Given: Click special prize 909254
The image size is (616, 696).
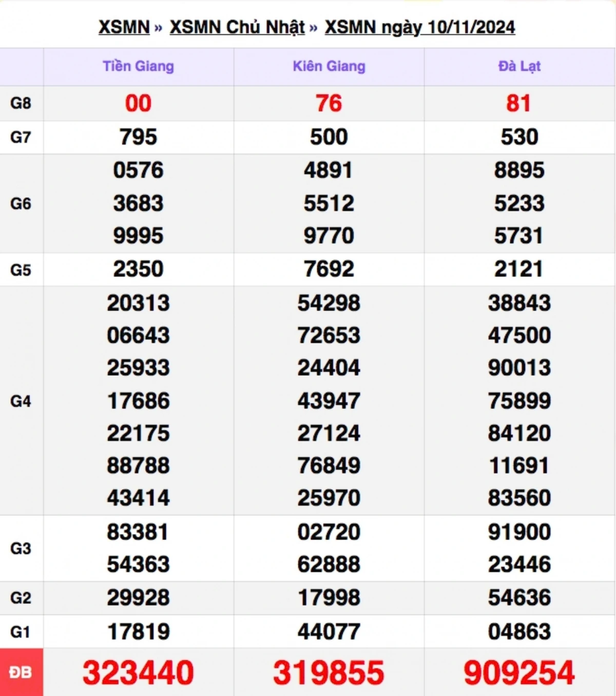Looking at the screenshot, I should point(519,672).
